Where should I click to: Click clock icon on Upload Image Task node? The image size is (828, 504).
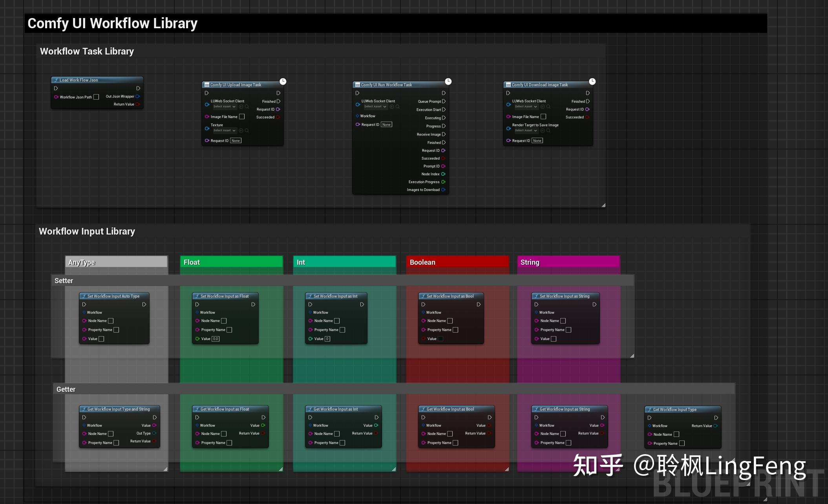click(x=283, y=82)
